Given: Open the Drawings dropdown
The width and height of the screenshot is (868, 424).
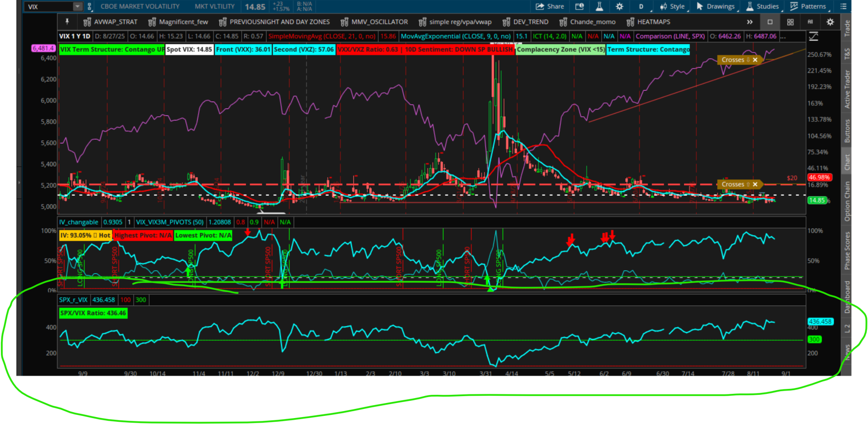Looking at the screenshot, I should click(716, 6).
